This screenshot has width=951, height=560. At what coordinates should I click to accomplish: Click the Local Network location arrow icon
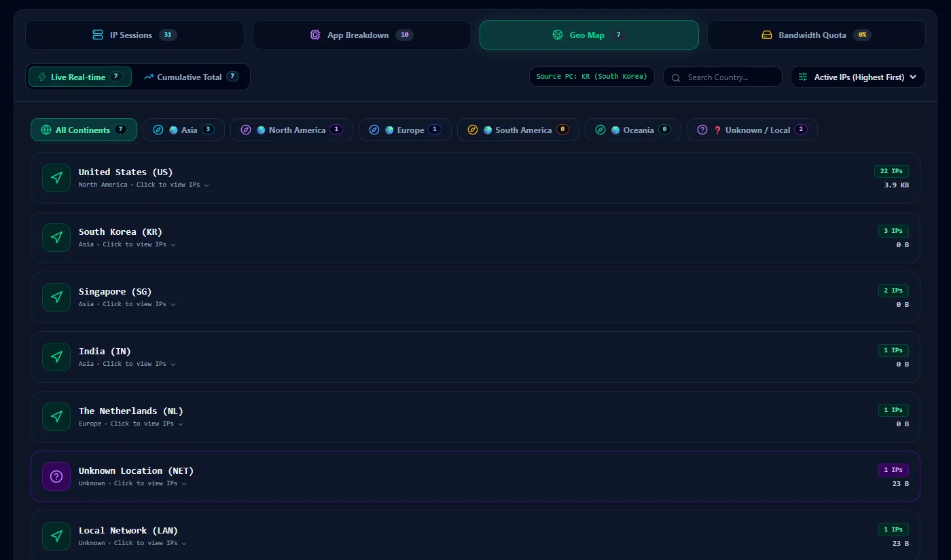tap(56, 536)
